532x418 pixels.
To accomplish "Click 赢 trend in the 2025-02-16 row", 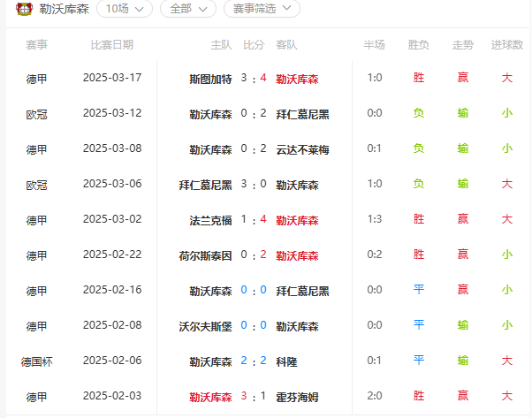I will [x=463, y=290].
